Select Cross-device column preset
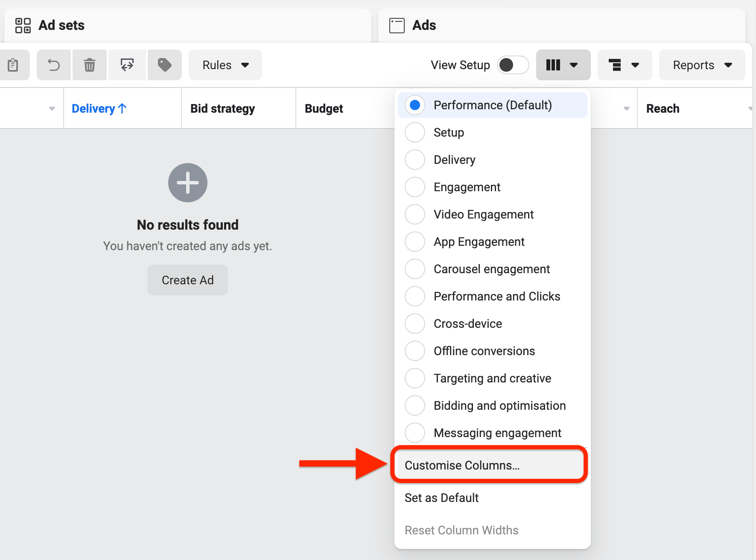 493,324
